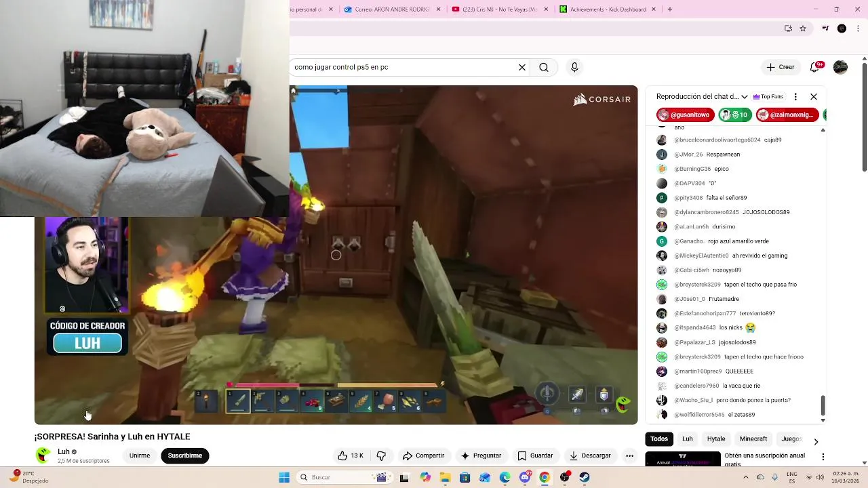The image size is (868, 488).
Task: Click the Luh channel name link
Action: point(64,451)
